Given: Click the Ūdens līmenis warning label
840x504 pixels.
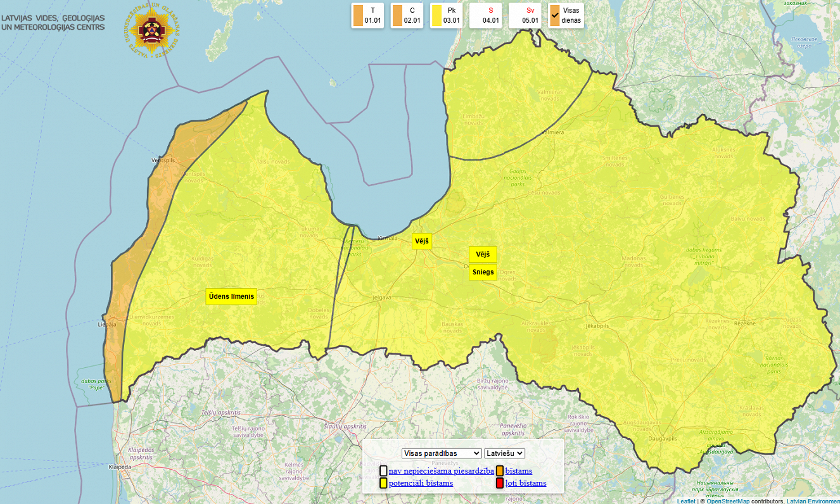Looking at the screenshot, I should click(x=231, y=296).
